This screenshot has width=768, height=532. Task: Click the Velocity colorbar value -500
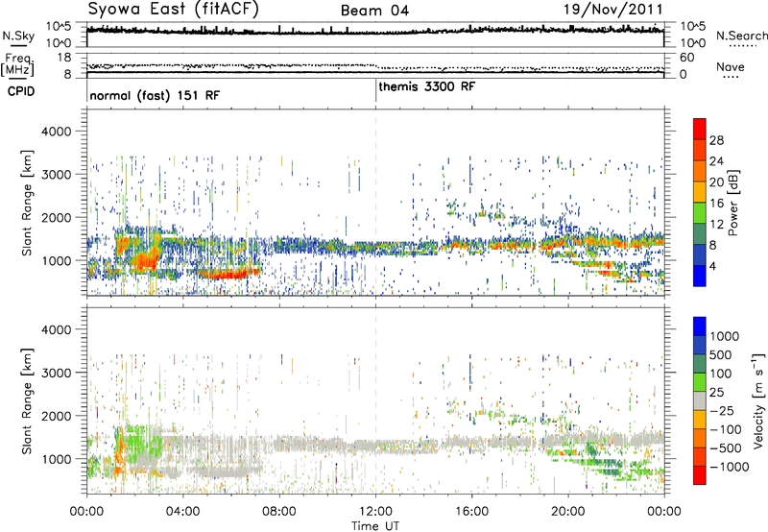point(725,447)
